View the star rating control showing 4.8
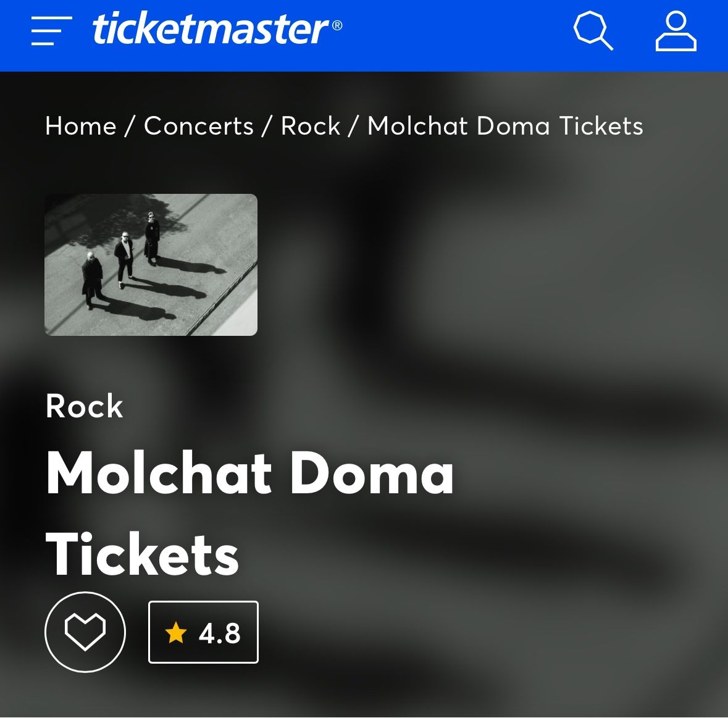The width and height of the screenshot is (728, 718). (203, 632)
